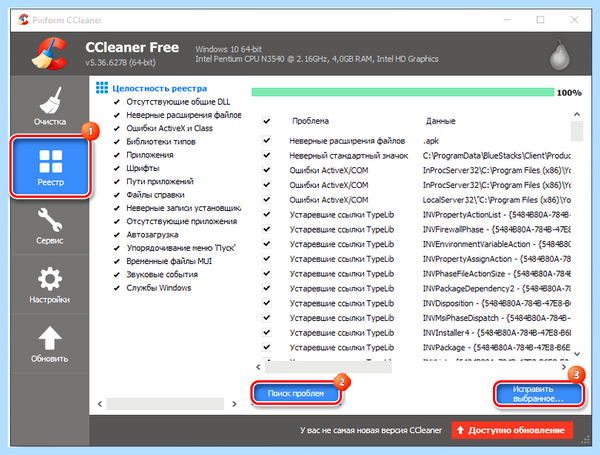Click У вас не самая новая версия text

point(370,430)
